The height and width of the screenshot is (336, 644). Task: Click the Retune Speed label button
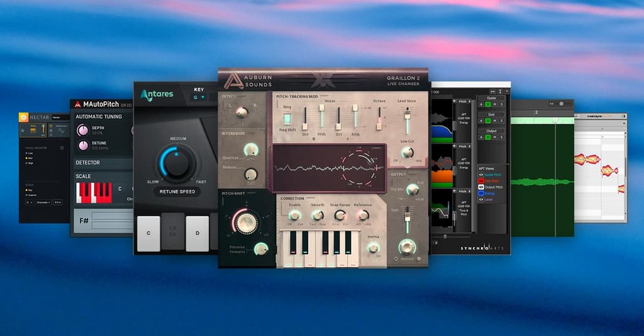177,192
